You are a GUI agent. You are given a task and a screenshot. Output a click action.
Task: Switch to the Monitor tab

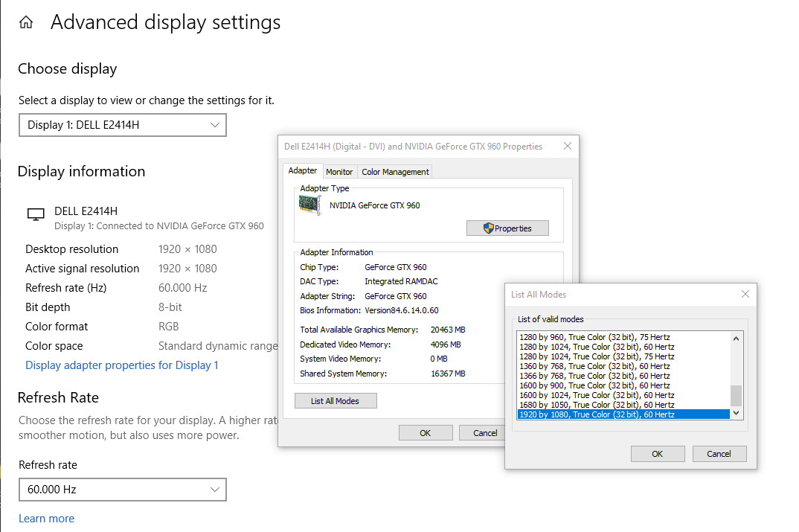(339, 172)
